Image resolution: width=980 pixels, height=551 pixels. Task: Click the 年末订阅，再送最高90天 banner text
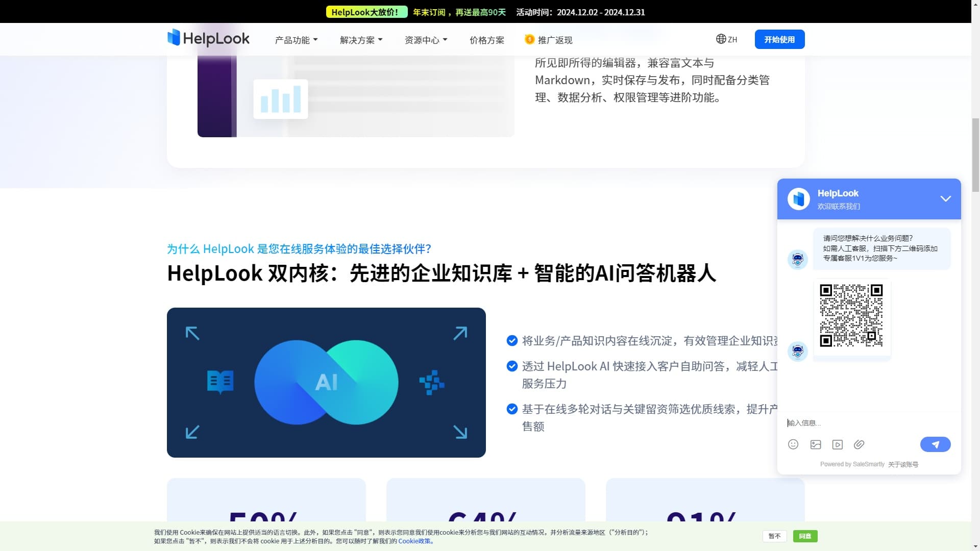(x=459, y=12)
